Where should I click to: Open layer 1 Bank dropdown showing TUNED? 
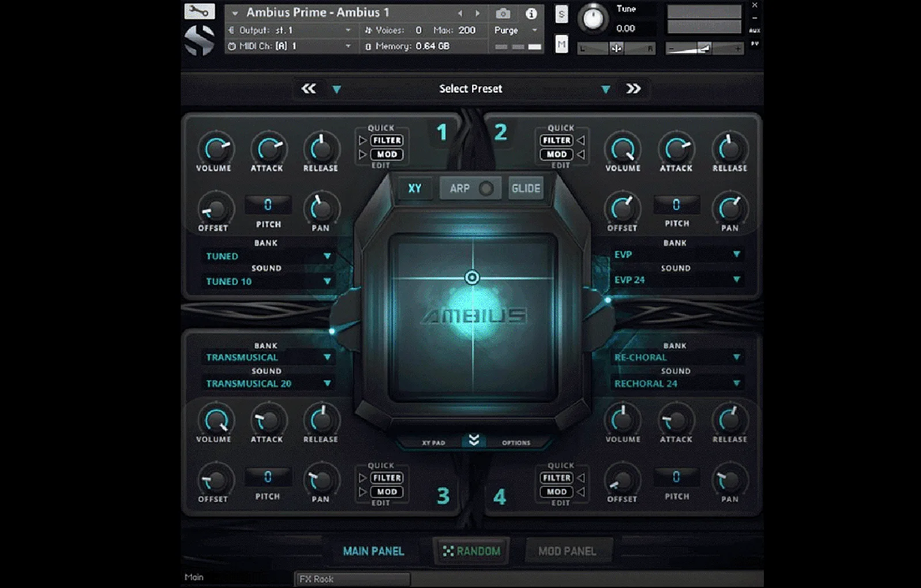268,256
